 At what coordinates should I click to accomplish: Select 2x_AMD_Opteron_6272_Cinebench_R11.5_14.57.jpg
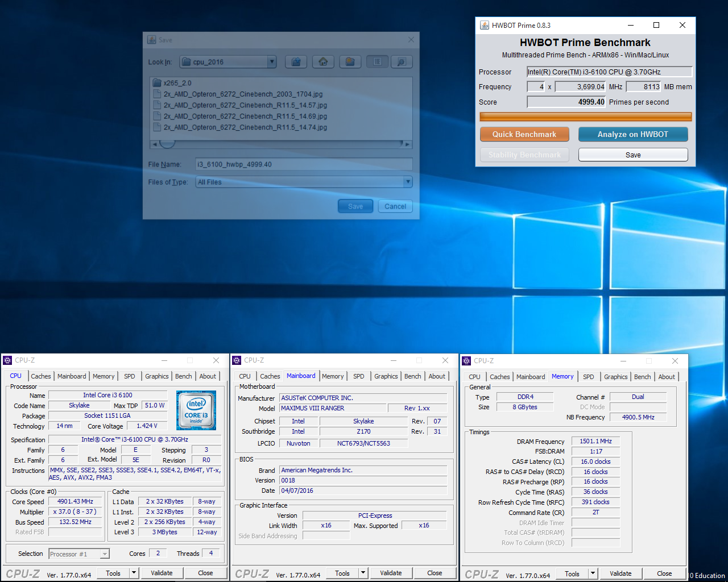click(245, 105)
